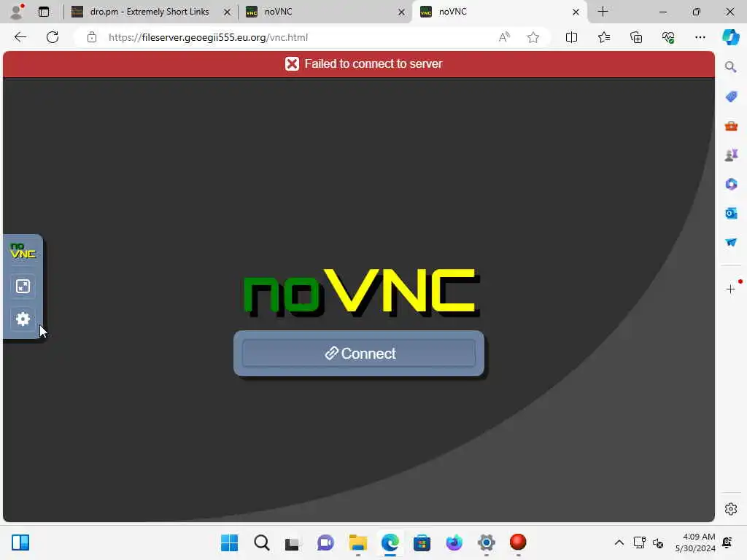The image size is (747, 560).
Task: Click the Connect button
Action: 359,354
